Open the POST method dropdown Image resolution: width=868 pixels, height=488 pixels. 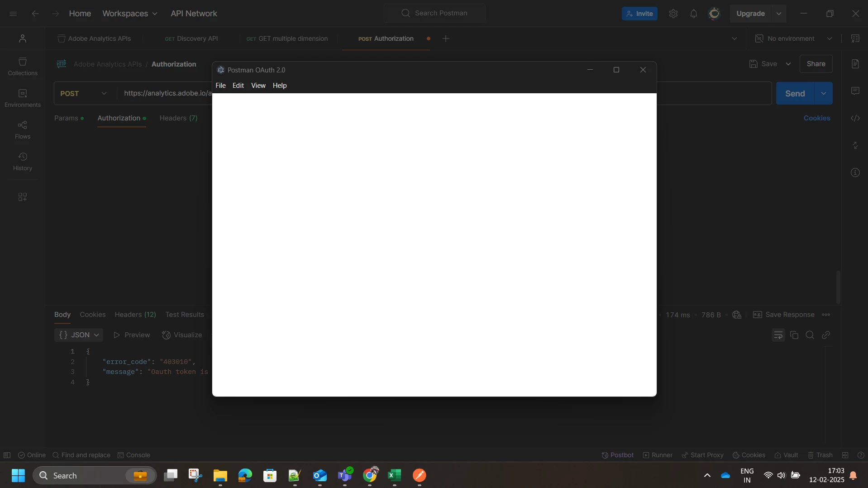tap(84, 93)
